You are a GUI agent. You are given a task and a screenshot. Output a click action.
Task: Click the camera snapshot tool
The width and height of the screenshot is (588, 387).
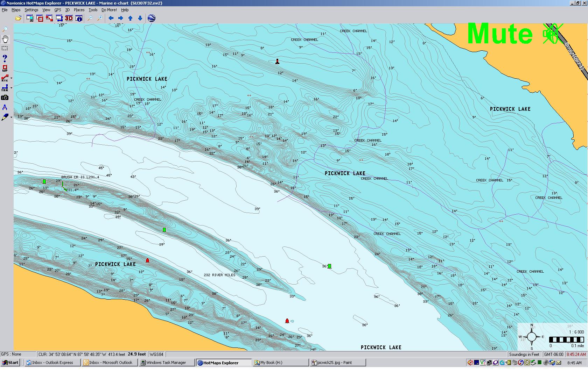[x=5, y=98]
